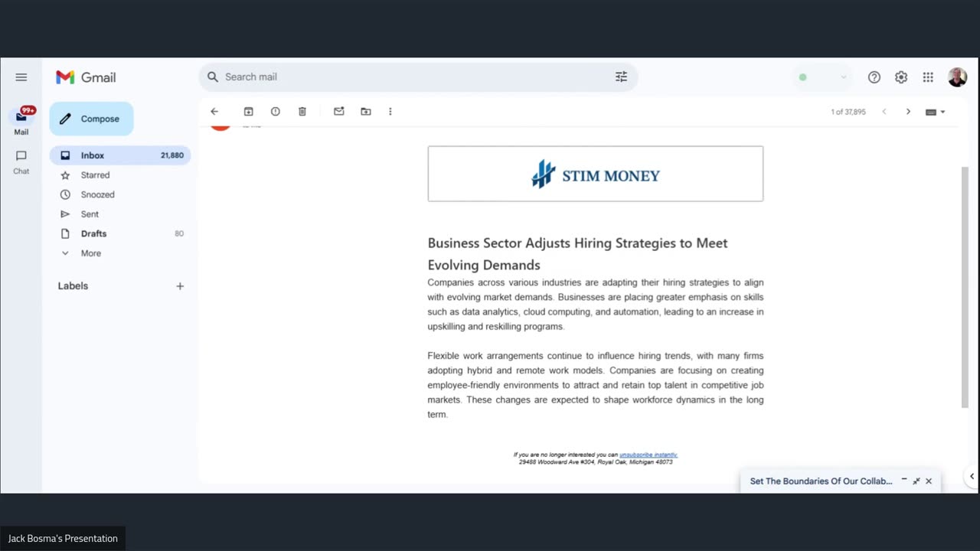Viewport: 980px width, 551px height.
Task: Minimize the Set The Boundaries compose window
Action: tap(904, 481)
